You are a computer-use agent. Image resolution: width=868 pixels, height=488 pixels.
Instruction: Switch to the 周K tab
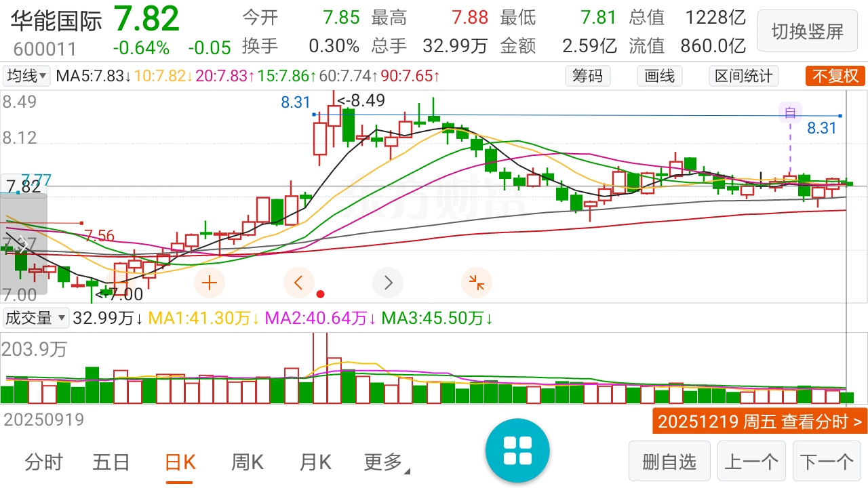(x=248, y=463)
